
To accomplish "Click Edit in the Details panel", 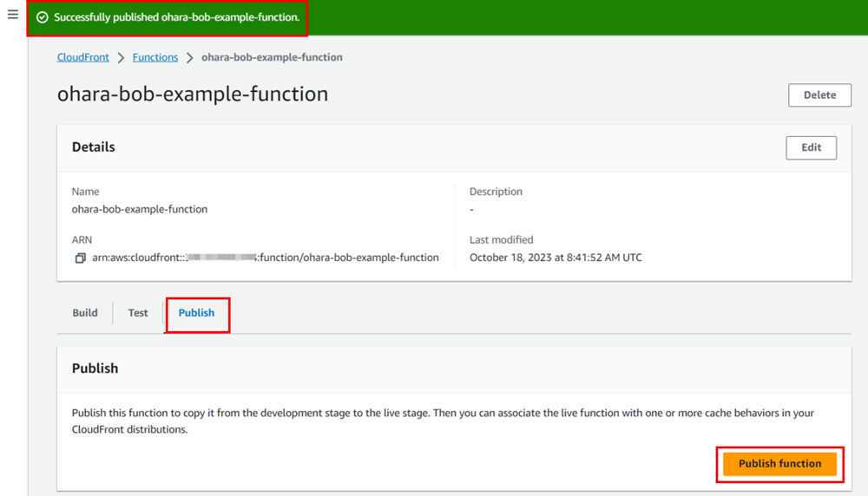I will click(811, 147).
